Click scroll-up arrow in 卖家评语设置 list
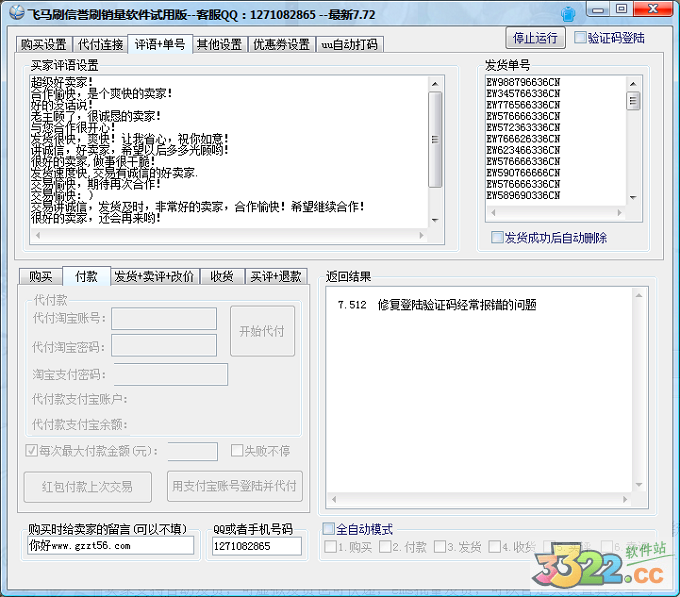The width and height of the screenshot is (680, 597). coord(435,84)
